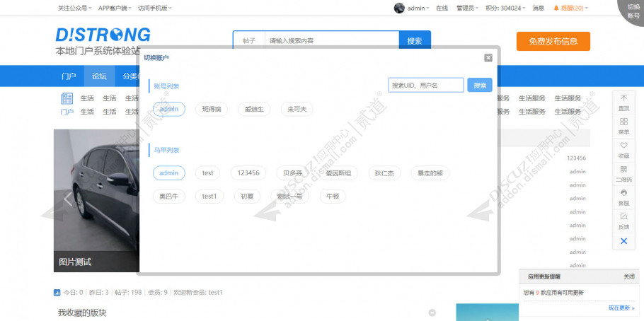Go to the 门户 navigation tab
644x321 pixels.
pyautogui.click(x=69, y=76)
